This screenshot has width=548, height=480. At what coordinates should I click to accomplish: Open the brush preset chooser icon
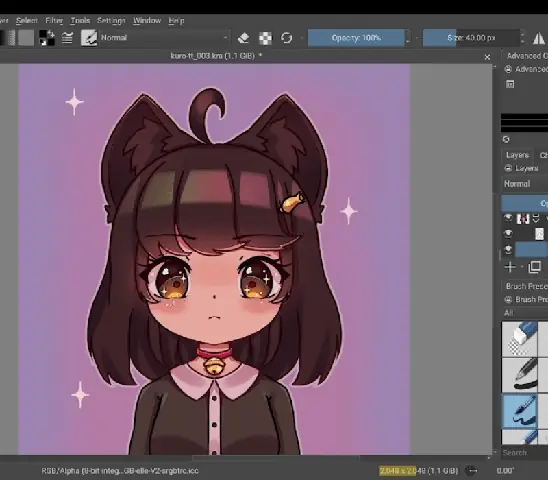89,38
